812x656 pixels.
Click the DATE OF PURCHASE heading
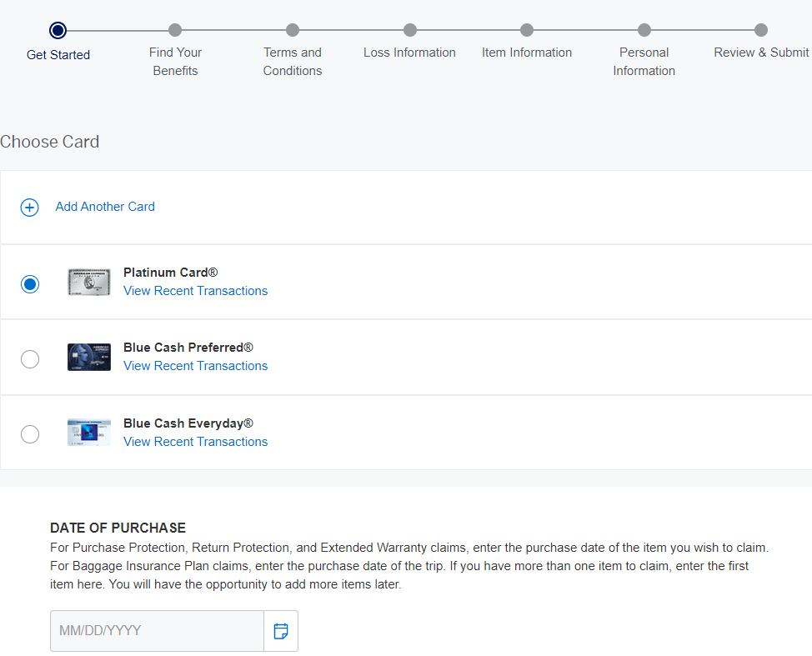118,528
